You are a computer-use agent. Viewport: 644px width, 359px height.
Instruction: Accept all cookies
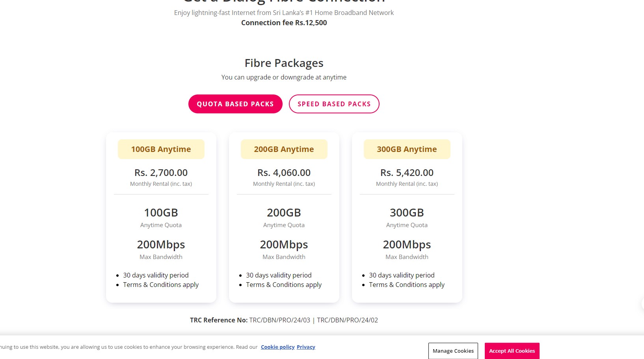pos(512,351)
